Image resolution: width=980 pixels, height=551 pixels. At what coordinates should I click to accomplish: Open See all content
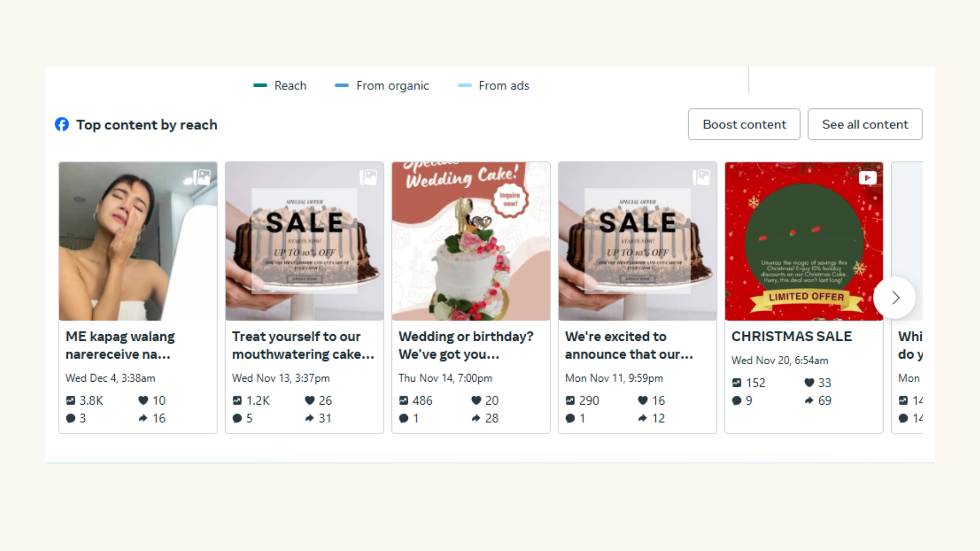[865, 124]
